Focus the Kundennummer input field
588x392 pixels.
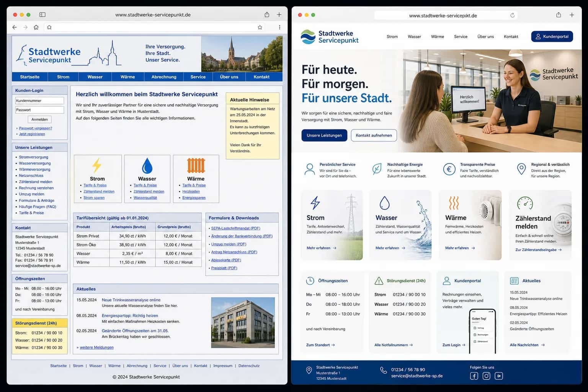(x=39, y=101)
